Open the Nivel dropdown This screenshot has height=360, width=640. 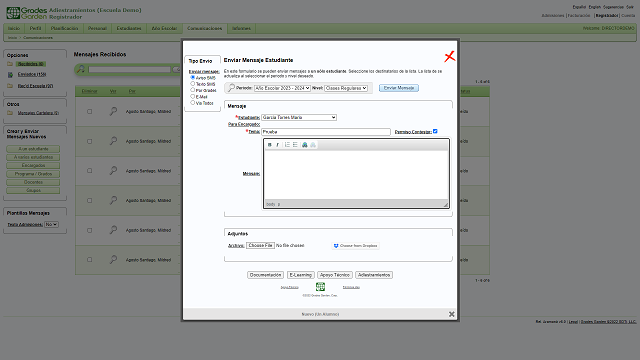(346, 88)
